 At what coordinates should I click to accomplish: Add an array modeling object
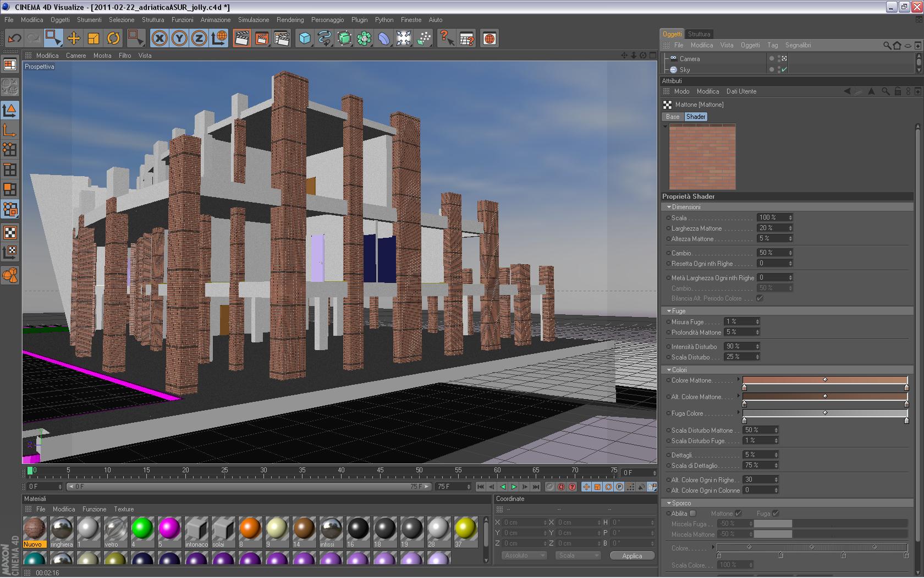[x=364, y=39]
